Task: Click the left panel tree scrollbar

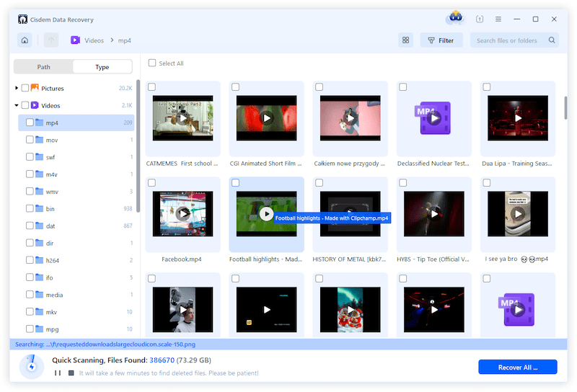Action: click(x=138, y=146)
